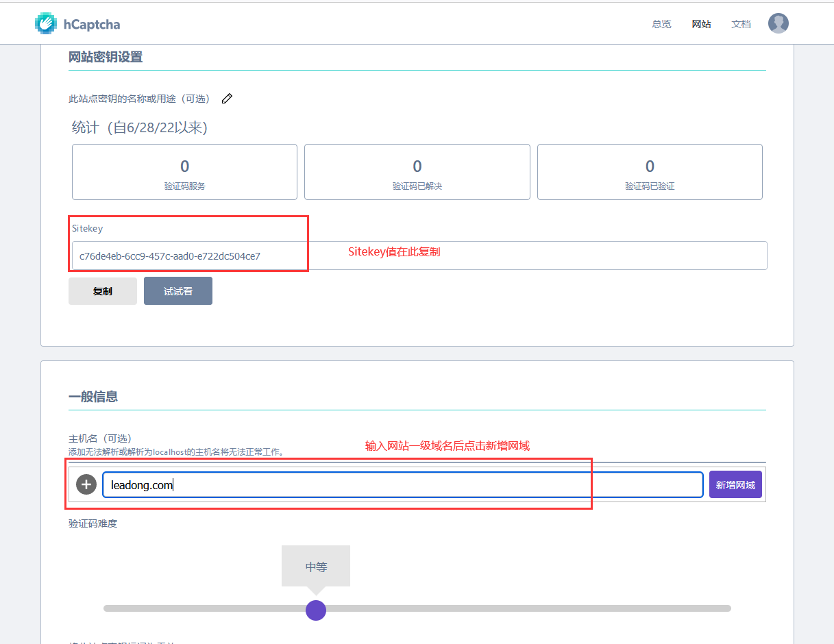
Task: Focus the hostname input containing leadong.com
Action: 402,485
